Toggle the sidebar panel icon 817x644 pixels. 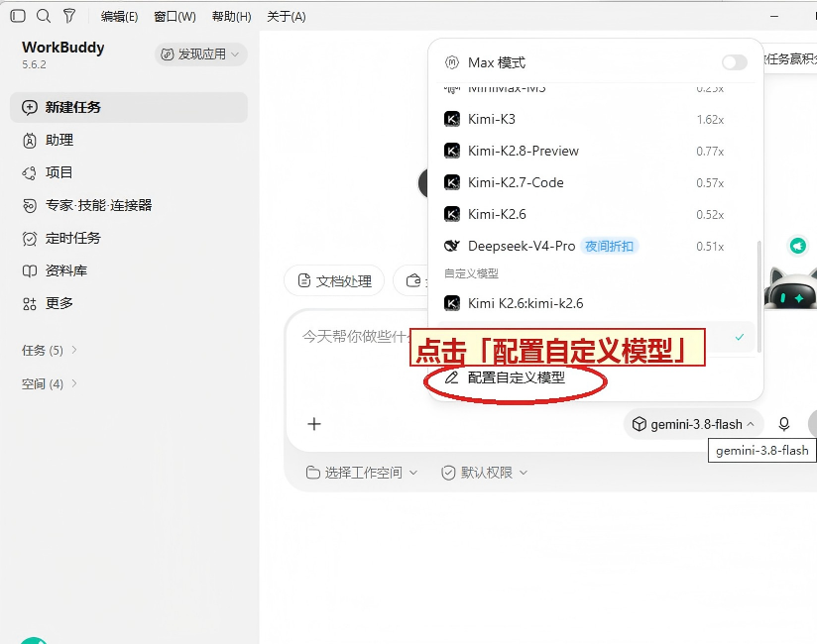coord(18,16)
